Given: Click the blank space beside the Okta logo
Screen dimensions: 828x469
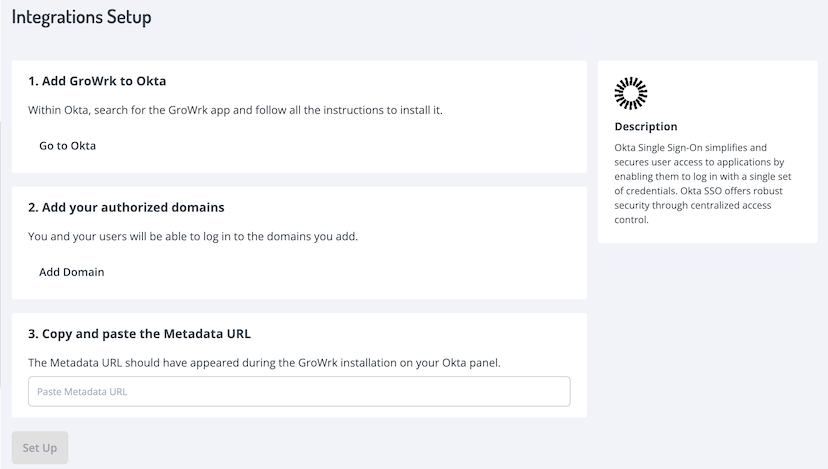Looking at the screenshot, I should 730,93.
